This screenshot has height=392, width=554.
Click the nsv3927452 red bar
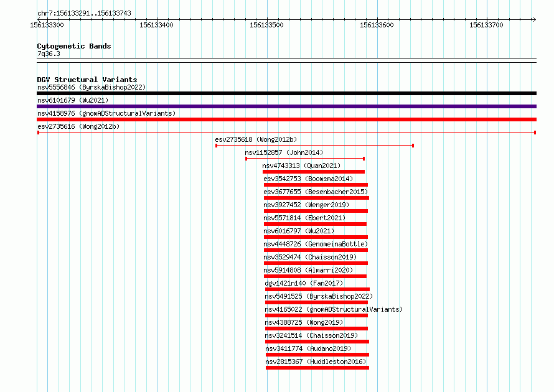(x=316, y=211)
